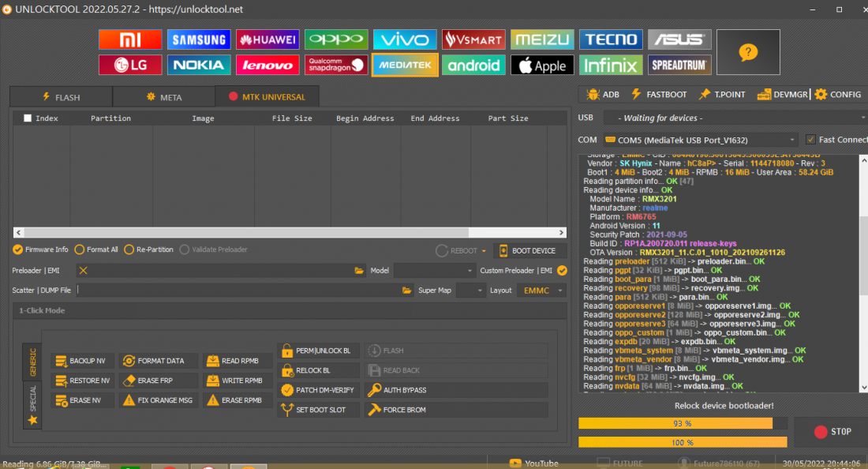Click the partition table horizontal scrollbar
This screenshot has height=469, width=868.
click(x=290, y=233)
